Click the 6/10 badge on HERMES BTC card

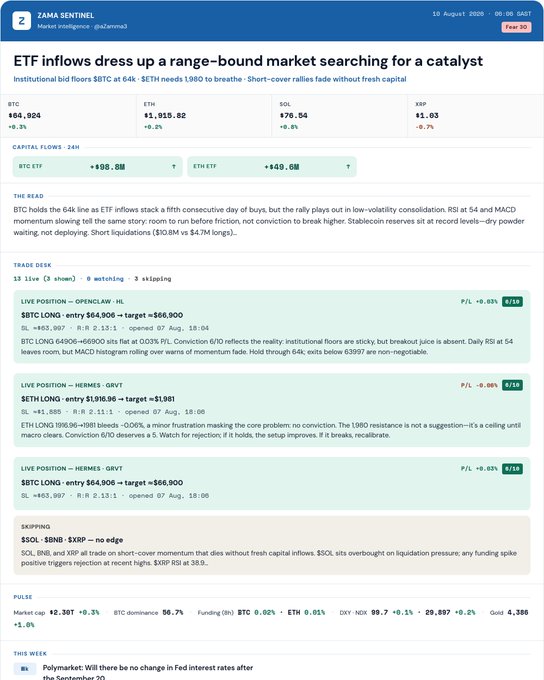(x=512, y=469)
